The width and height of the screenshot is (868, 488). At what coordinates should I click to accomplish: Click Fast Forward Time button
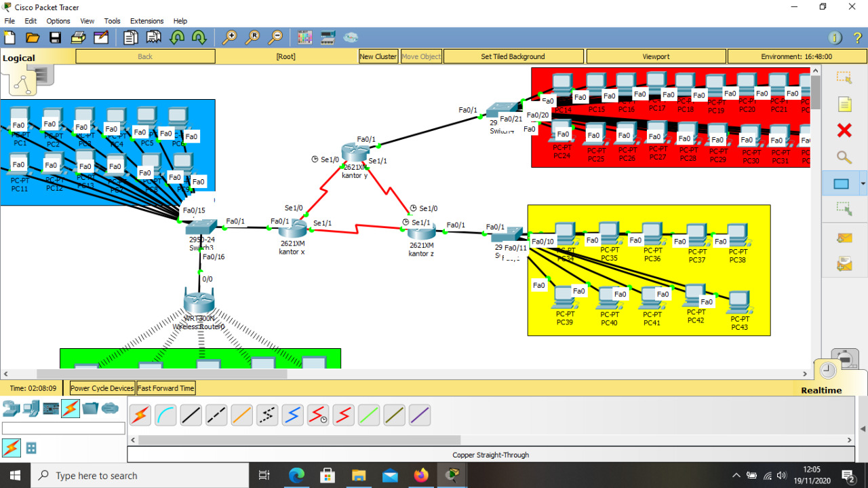(166, 388)
